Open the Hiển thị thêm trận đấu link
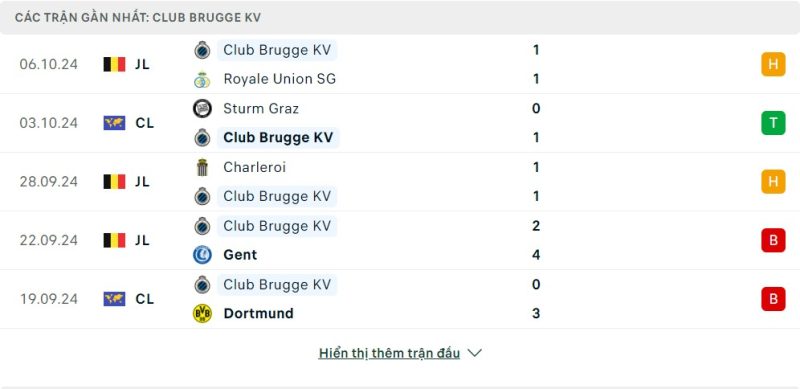 (389, 353)
